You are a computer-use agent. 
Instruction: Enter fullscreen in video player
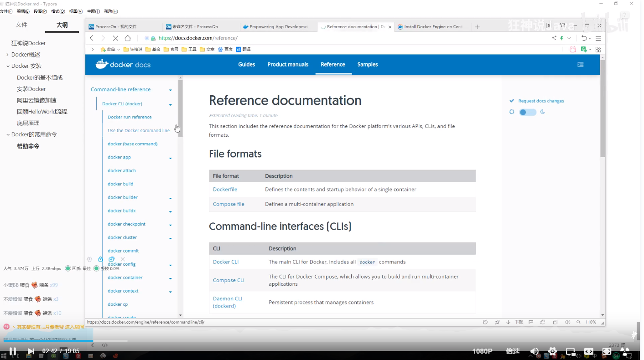coord(607,351)
